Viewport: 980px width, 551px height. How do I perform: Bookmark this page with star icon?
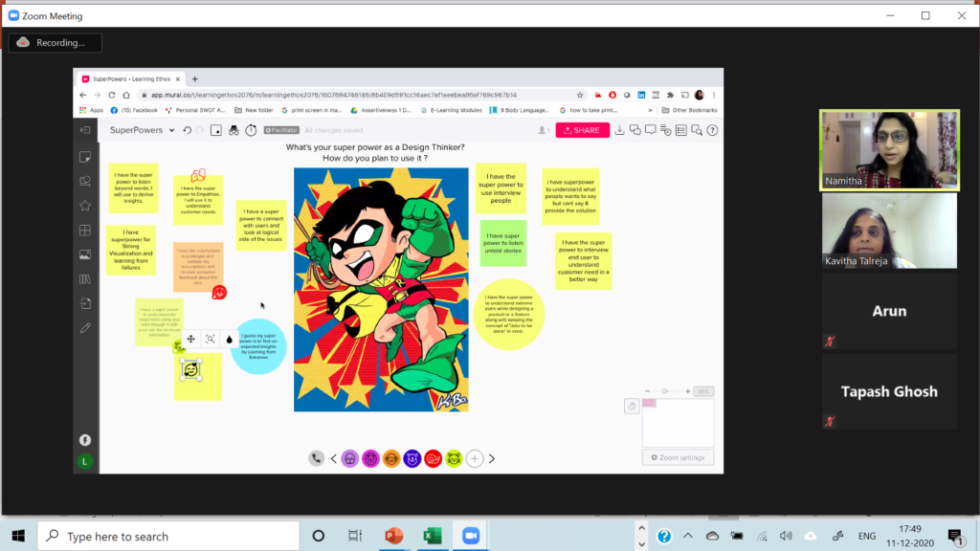pos(580,95)
